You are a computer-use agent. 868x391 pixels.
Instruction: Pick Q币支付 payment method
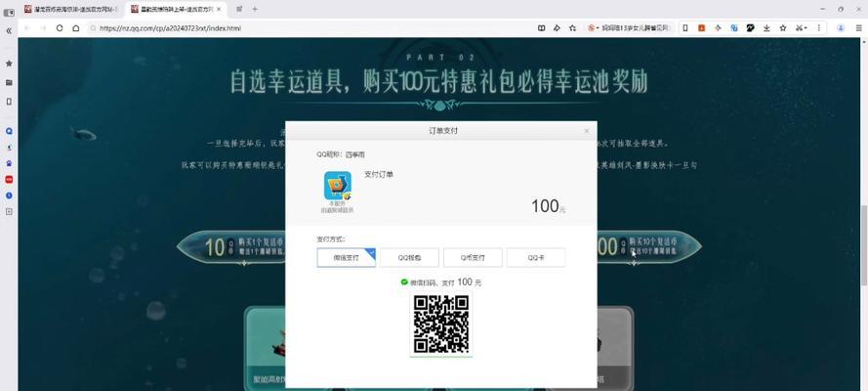click(473, 257)
